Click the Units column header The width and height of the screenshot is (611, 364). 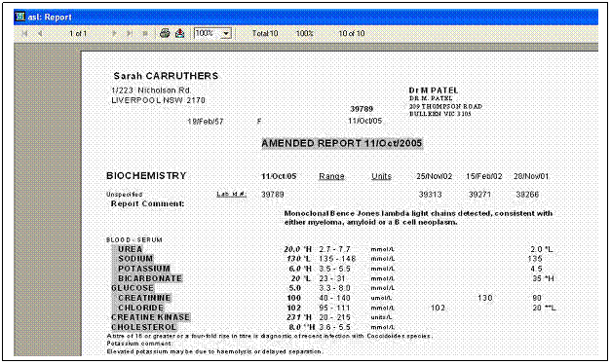tap(381, 176)
